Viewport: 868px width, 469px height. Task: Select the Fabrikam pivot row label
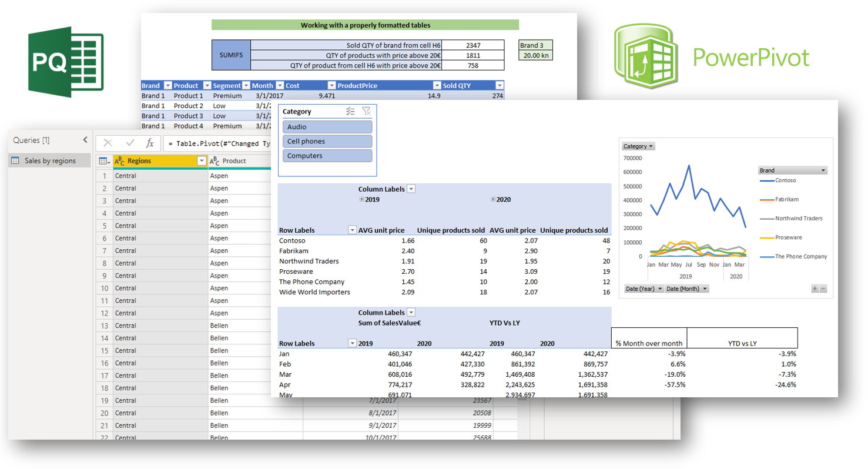click(x=293, y=251)
